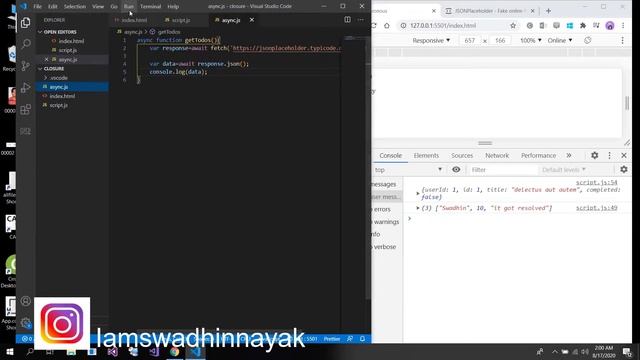Switch to the script.js editor tab
Viewport: 640px width, 360px height.
(x=181, y=20)
